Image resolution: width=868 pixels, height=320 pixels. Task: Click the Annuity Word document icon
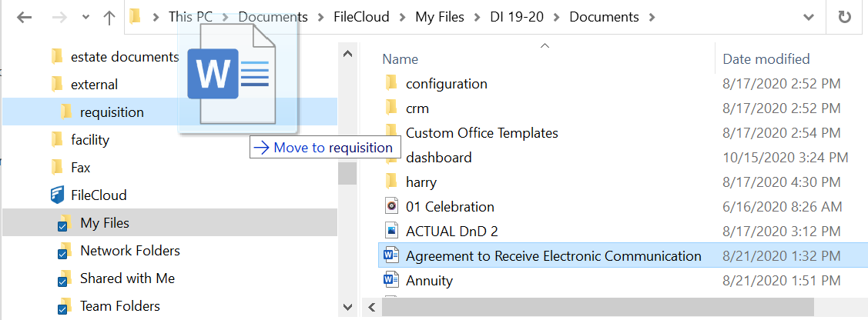[x=391, y=281]
